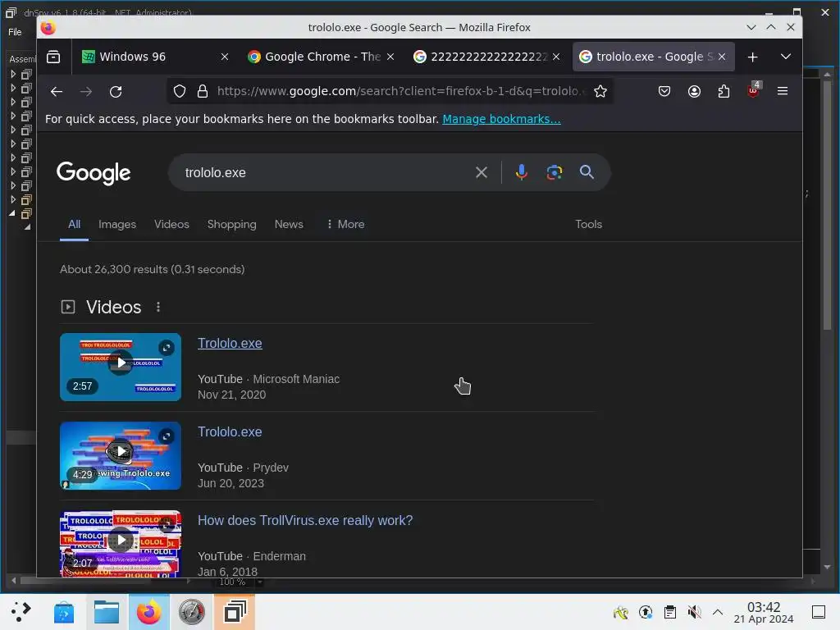
Task: Select the Shopping results tab
Action: pos(231,225)
